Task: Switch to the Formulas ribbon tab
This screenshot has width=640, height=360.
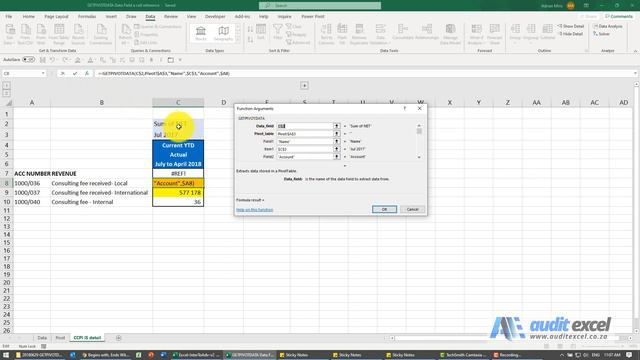Action: (87, 17)
